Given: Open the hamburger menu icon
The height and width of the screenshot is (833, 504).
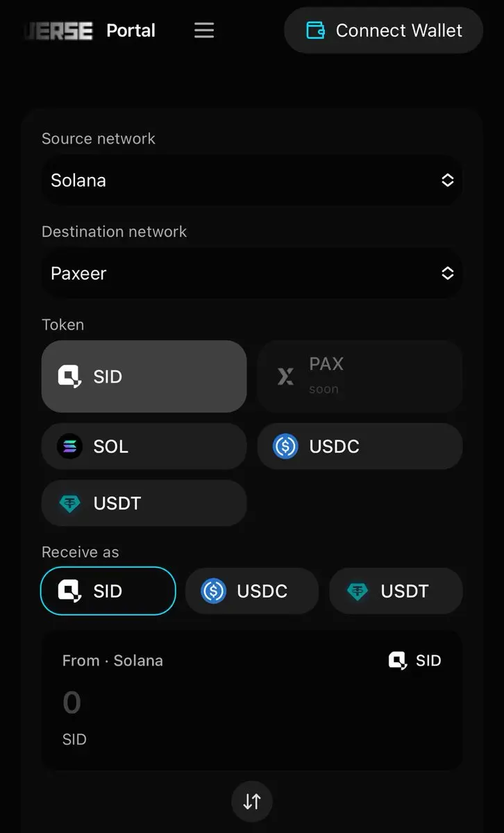Looking at the screenshot, I should tap(204, 31).
